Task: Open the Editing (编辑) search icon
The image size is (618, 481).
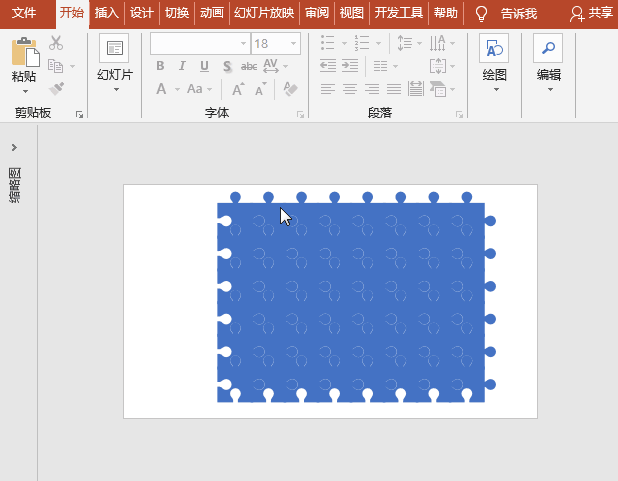Action: [548, 48]
